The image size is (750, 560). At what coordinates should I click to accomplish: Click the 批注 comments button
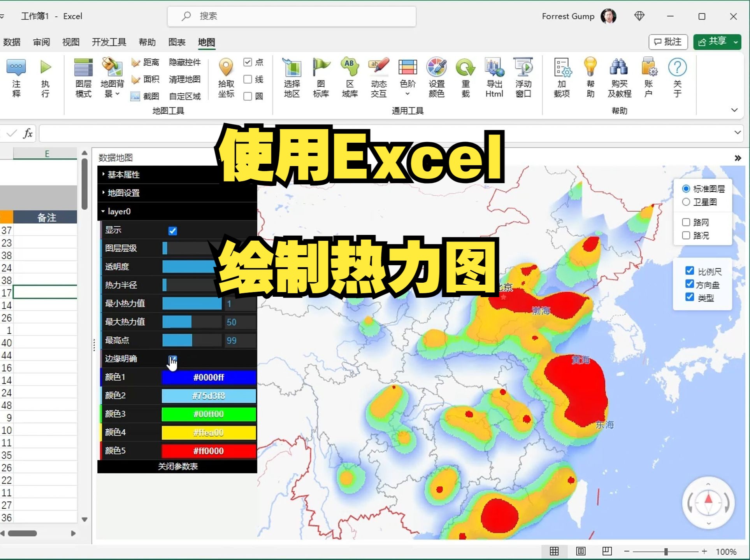pyautogui.click(x=668, y=42)
